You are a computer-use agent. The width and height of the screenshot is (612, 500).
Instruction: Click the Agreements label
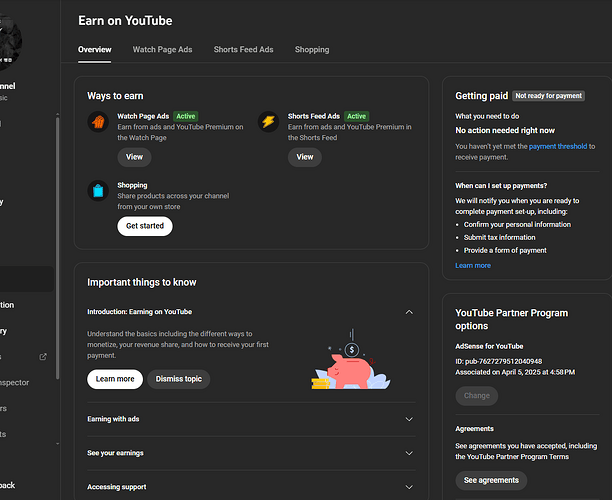[x=474, y=429]
